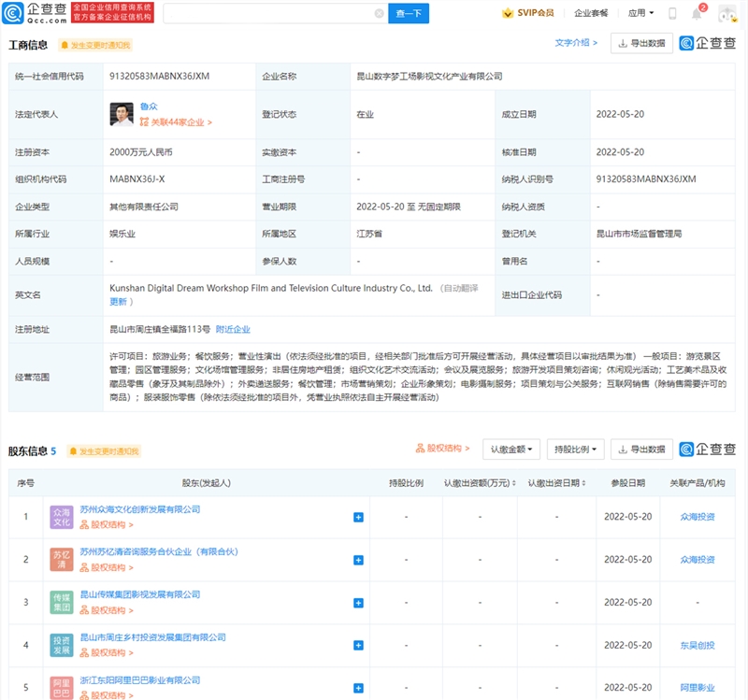Image resolution: width=748 pixels, height=700 pixels.
Task: Open the 东昊创投 link
Action: click(x=698, y=645)
